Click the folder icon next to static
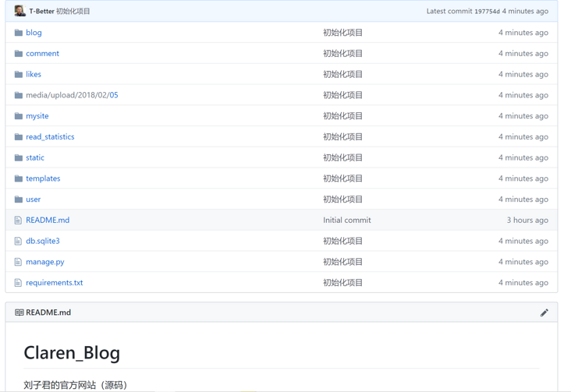 [x=19, y=157]
